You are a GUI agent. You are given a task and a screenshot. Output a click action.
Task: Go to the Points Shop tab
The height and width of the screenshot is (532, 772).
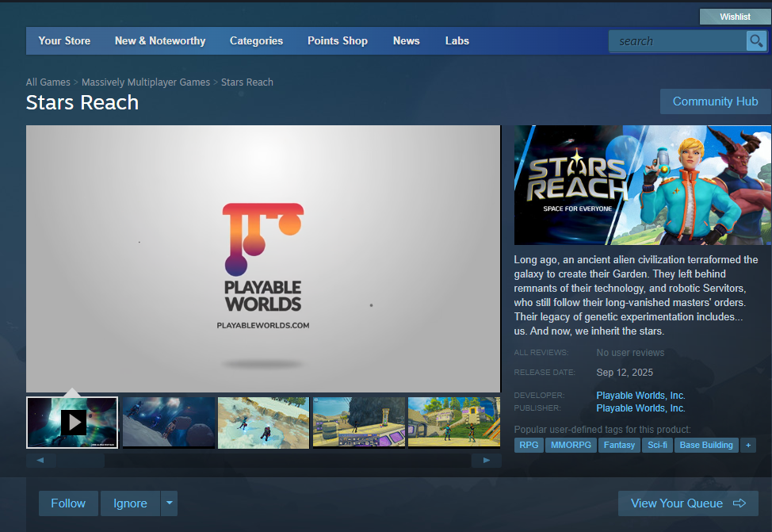(338, 41)
